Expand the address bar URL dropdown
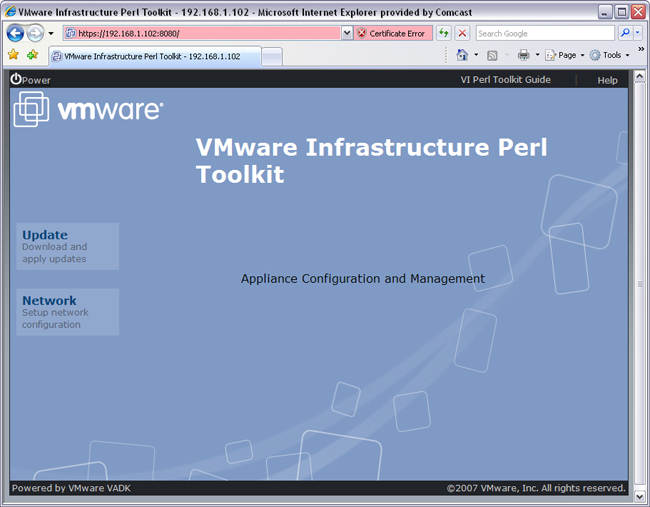This screenshot has height=507, width=650. [x=347, y=33]
